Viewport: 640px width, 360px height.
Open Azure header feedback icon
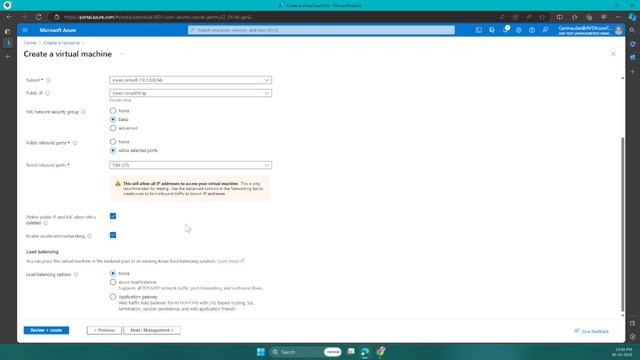[x=545, y=30]
